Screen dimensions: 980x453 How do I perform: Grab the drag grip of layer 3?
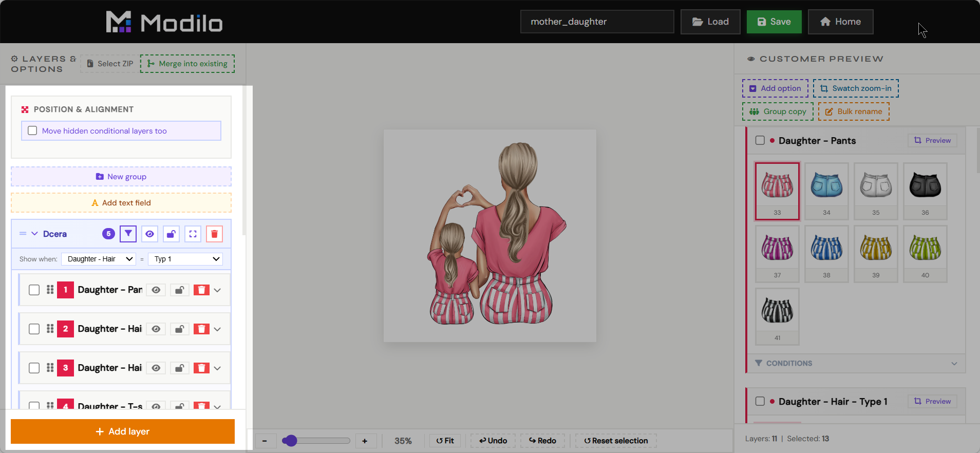click(x=50, y=368)
